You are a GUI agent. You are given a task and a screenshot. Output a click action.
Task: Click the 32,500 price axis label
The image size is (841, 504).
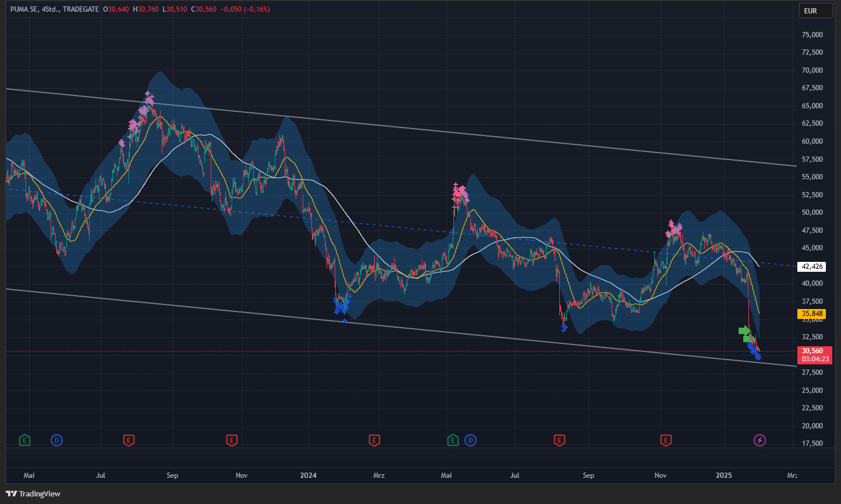[812, 337]
